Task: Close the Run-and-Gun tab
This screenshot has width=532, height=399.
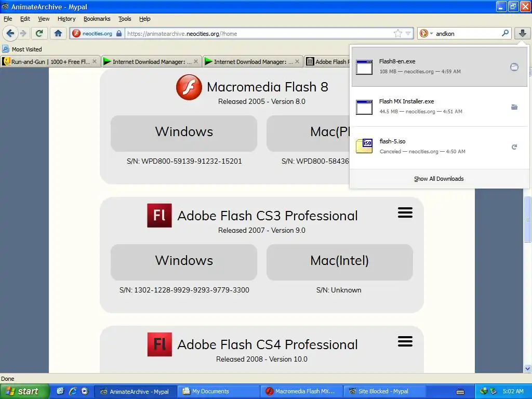Action: 95,61
